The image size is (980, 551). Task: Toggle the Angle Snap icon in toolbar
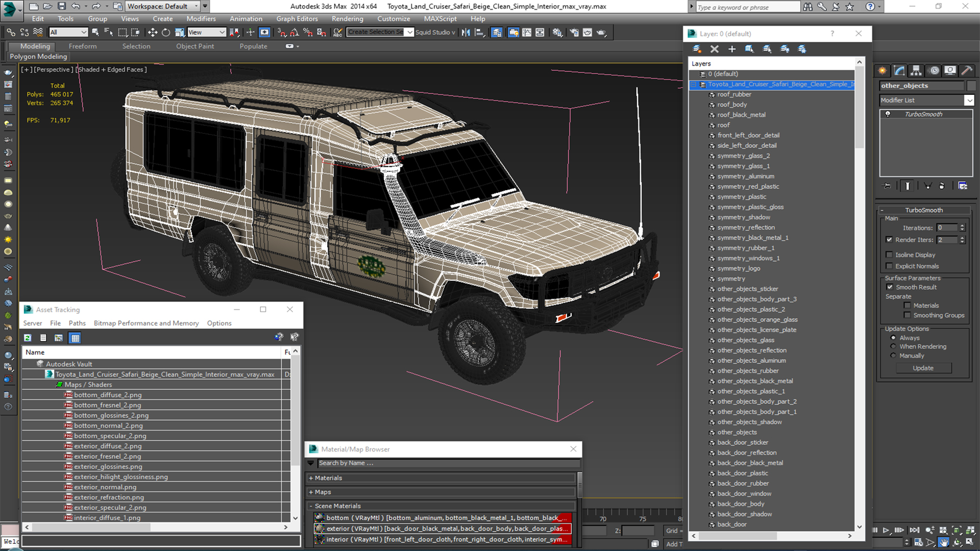pos(295,32)
